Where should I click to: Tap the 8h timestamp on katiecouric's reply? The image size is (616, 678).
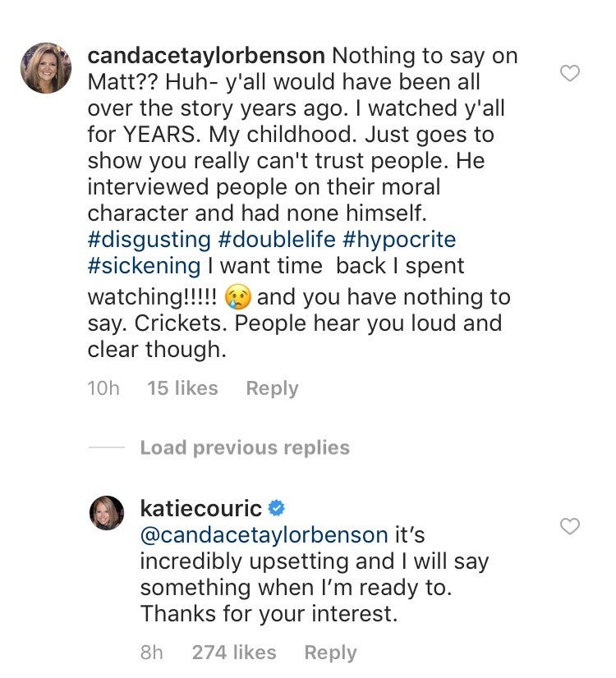(x=151, y=653)
